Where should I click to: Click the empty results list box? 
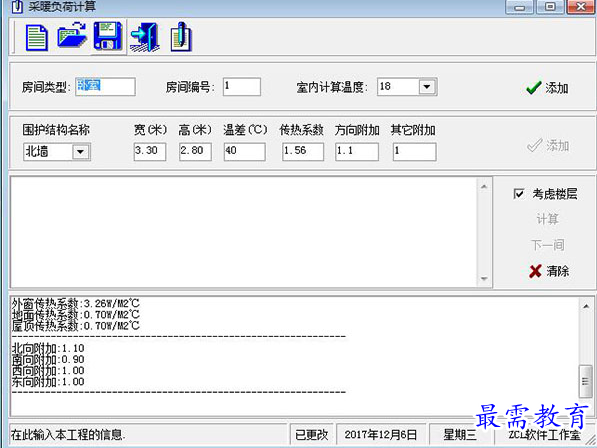pos(244,232)
